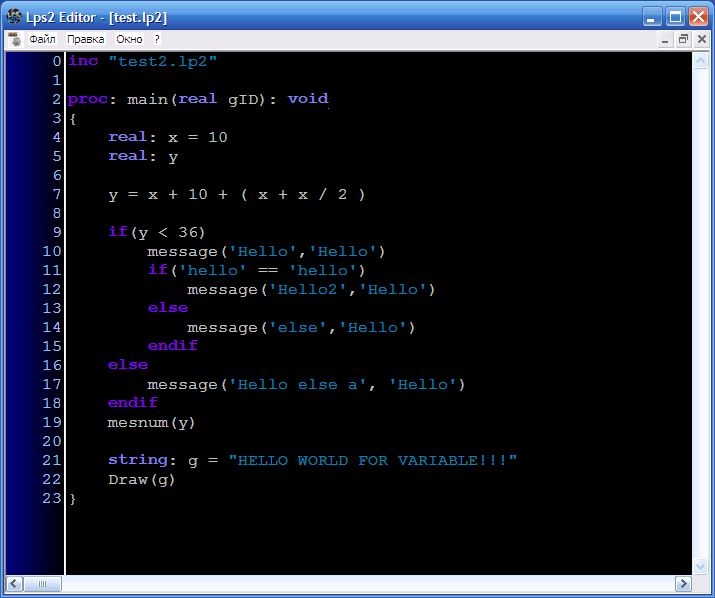Click the opening brace on line 3

[x=73, y=119]
